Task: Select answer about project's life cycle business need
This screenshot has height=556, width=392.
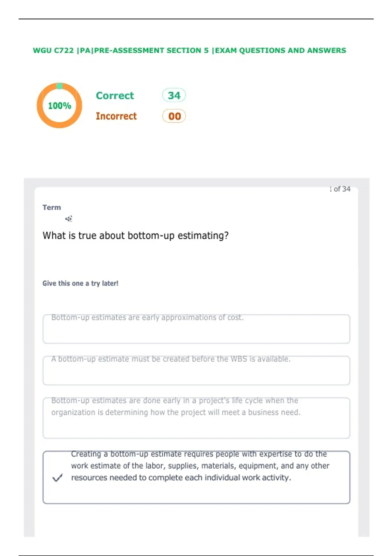Action: 196,418
